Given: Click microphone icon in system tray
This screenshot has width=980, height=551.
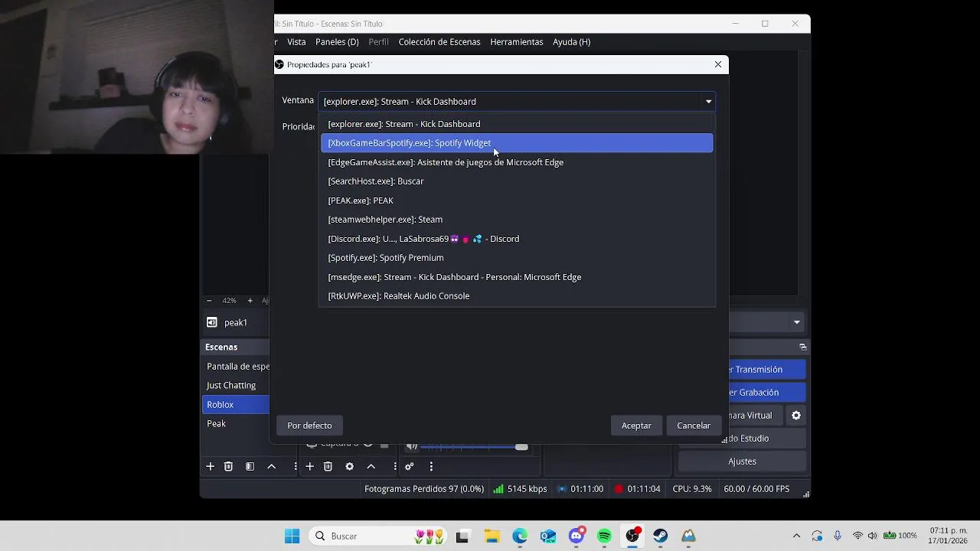Looking at the screenshot, I should click(x=838, y=536).
